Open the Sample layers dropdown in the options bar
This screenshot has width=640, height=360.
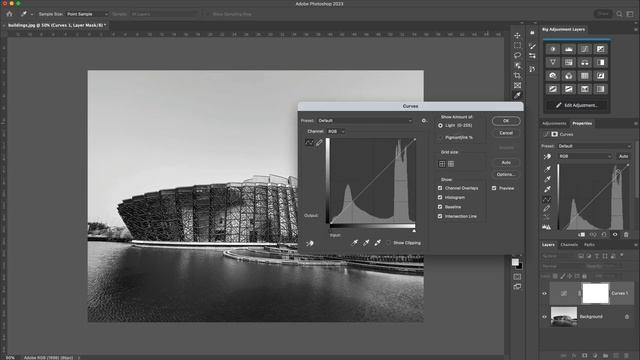(165, 14)
